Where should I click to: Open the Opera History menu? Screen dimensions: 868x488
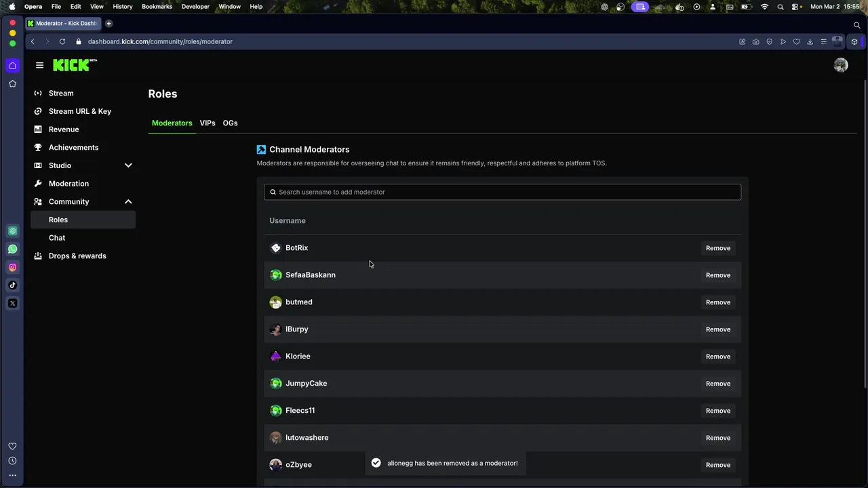pyautogui.click(x=123, y=7)
